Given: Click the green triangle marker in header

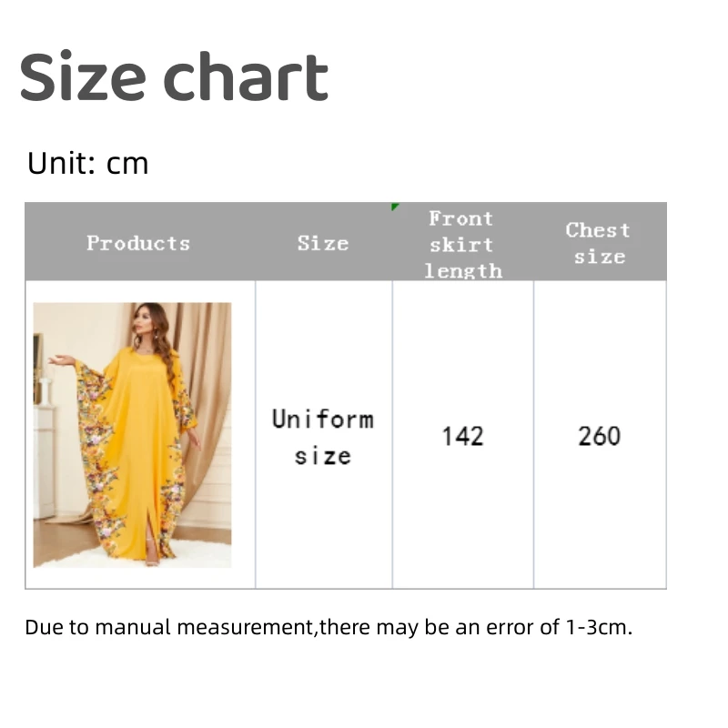Looking at the screenshot, I should coord(394,207).
